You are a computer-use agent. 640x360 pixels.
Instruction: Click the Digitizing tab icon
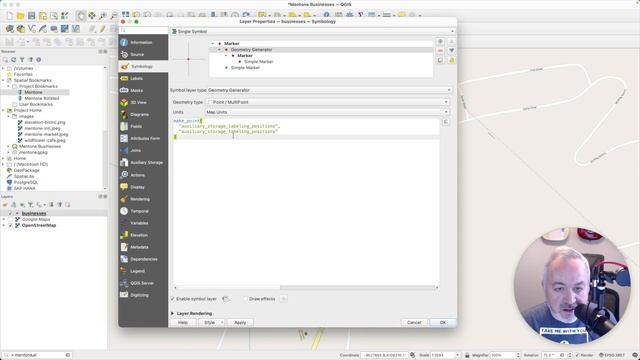124,295
